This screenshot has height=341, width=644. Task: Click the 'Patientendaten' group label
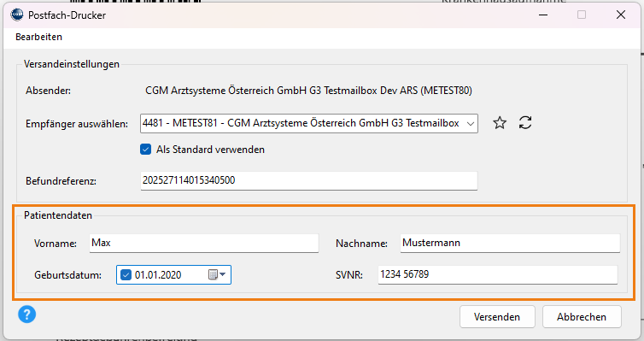(x=58, y=215)
